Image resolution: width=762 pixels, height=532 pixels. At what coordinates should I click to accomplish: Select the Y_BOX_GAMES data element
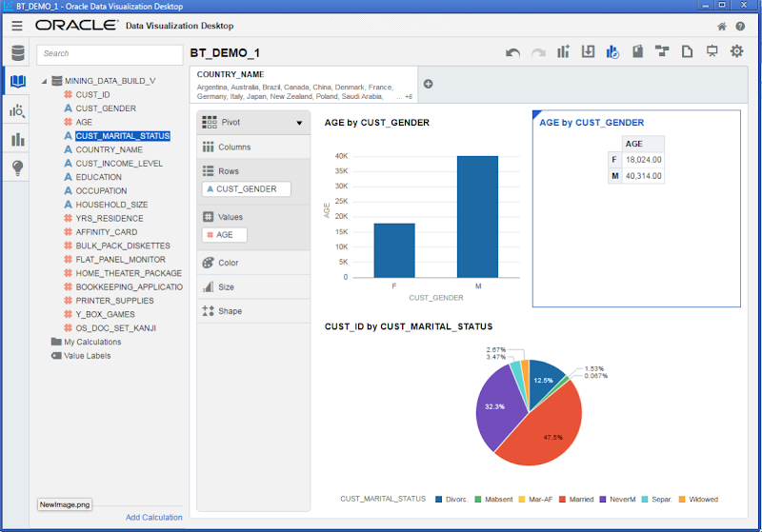point(105,315)
